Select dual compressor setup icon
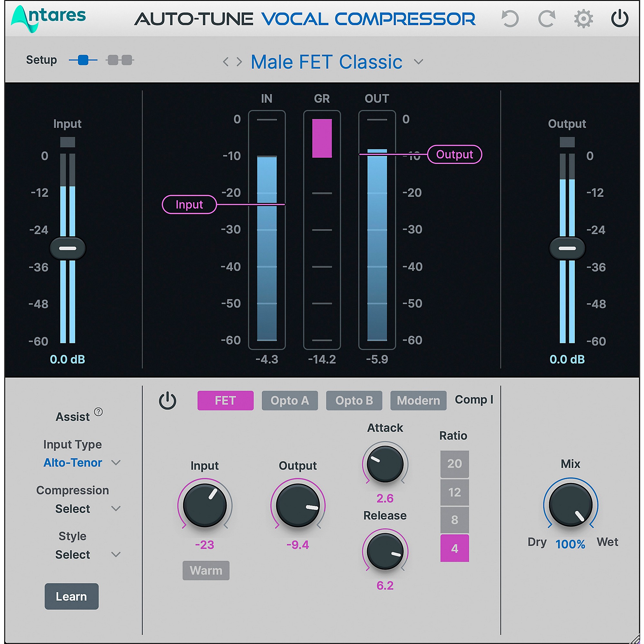This screenshot has width=644, height=644. (x=120, y=60)
